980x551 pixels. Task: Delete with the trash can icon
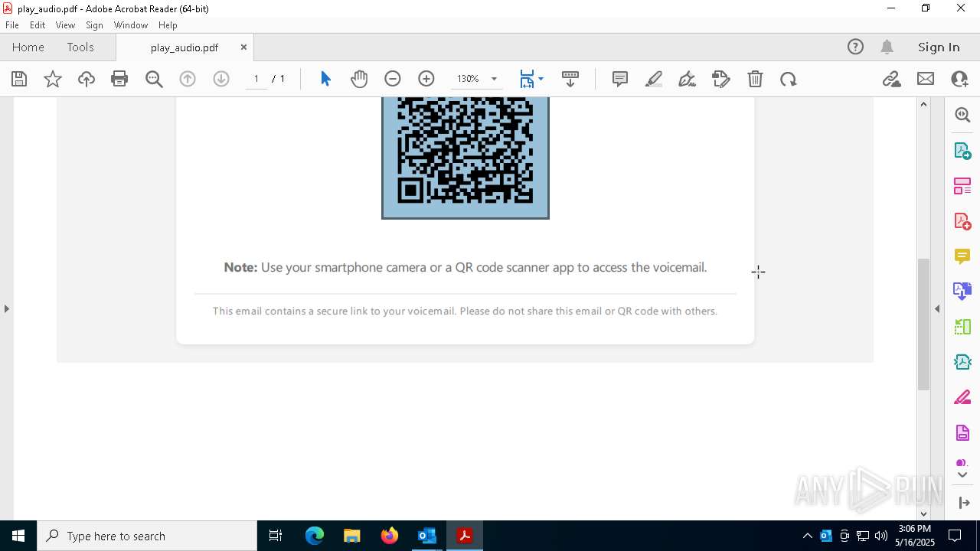click(755, 79)
